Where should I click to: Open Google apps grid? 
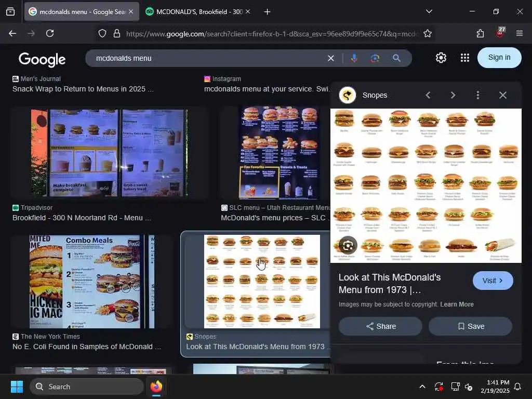pyautogui.click(x=465, y=58)
